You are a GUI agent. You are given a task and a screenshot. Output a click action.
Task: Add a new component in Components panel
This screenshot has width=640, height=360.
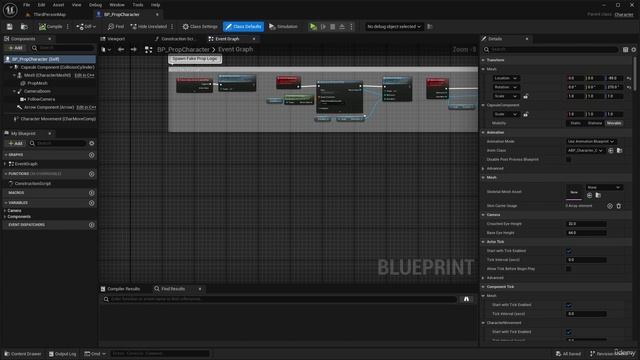click(x=15, y=48)
